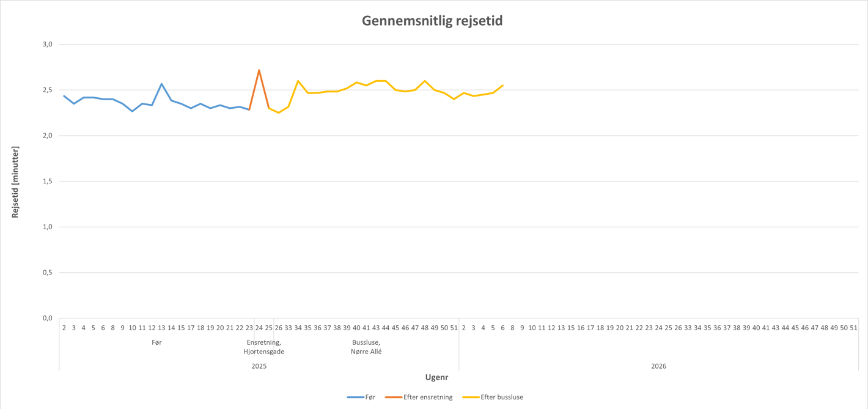
Task: Click the "2025" year group label
Action: [259, 366]
